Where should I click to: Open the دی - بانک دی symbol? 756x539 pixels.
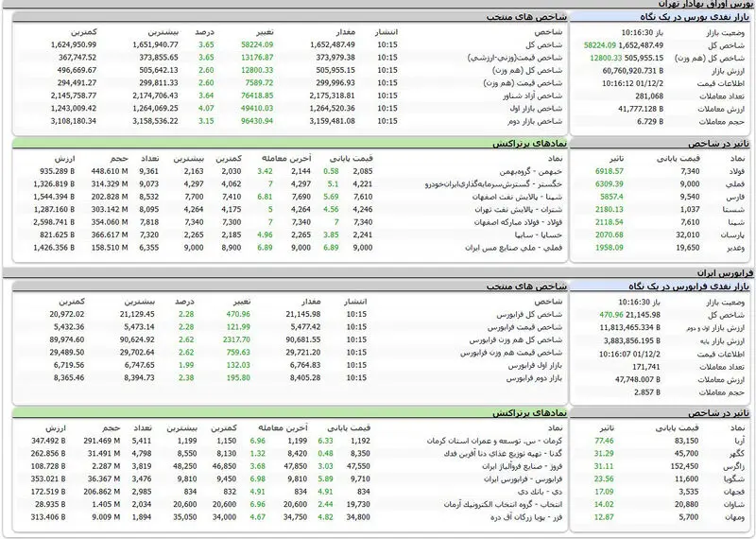click(540, 492)
